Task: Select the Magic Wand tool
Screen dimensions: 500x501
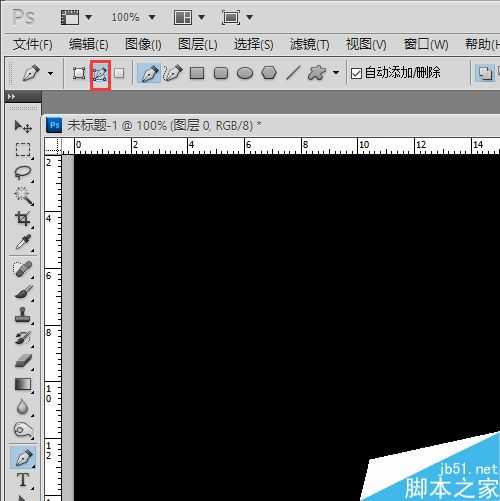Action: 24,196
